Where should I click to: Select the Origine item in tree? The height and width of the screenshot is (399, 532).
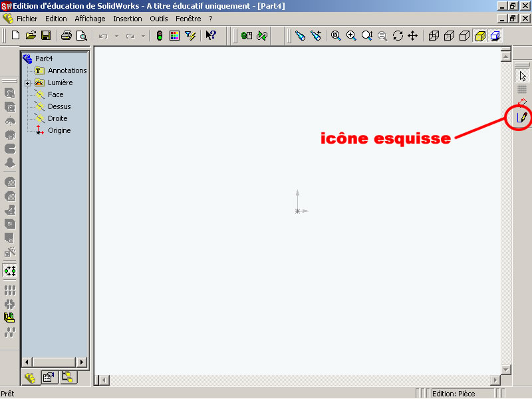[59, 130]
